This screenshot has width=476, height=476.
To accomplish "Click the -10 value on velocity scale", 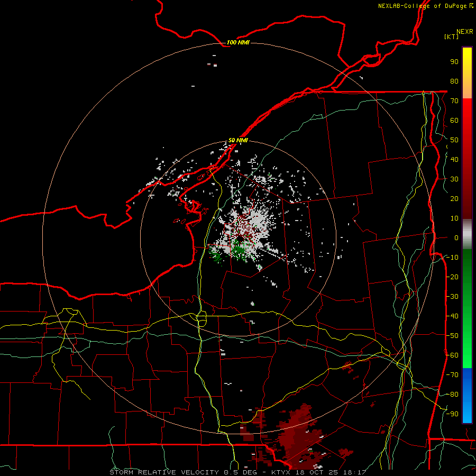I will [x=452, y=258].
